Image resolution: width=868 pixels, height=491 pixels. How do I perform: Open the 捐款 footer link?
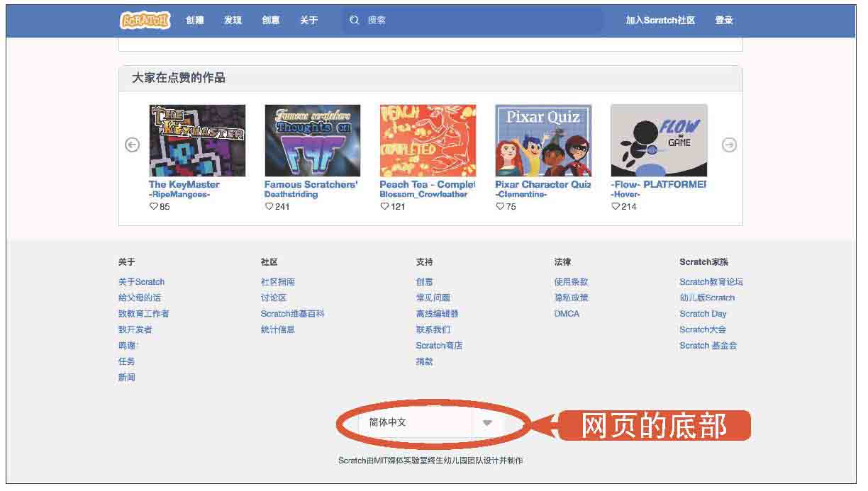point(424,361)
